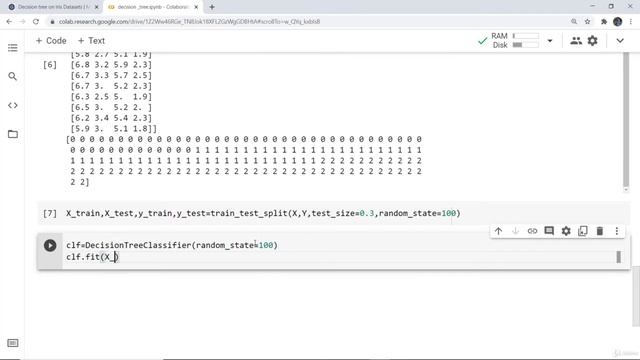Open the Files folder panel
Viewport: 640px width, 360px height.
13,134
